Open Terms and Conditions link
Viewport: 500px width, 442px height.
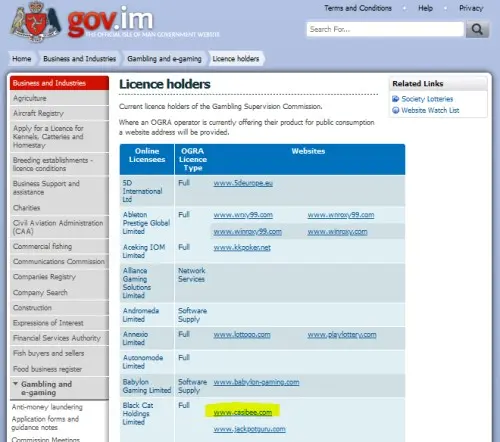(358, 8)
